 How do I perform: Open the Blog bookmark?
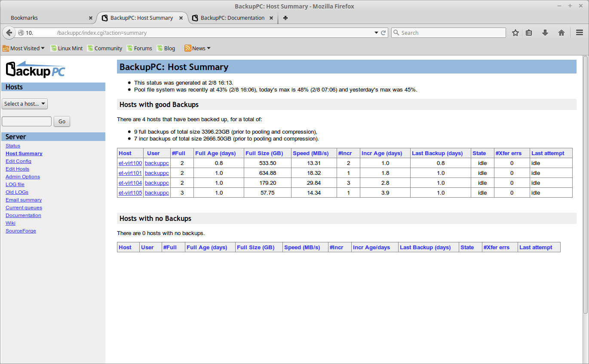(166, 48)
